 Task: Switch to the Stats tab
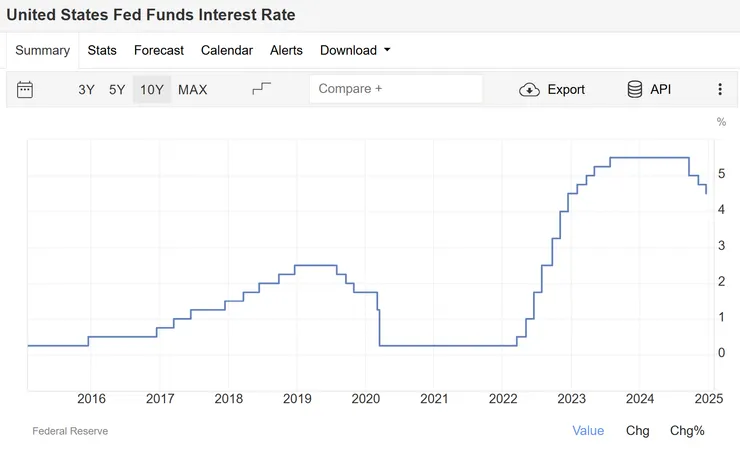point(102,50)
